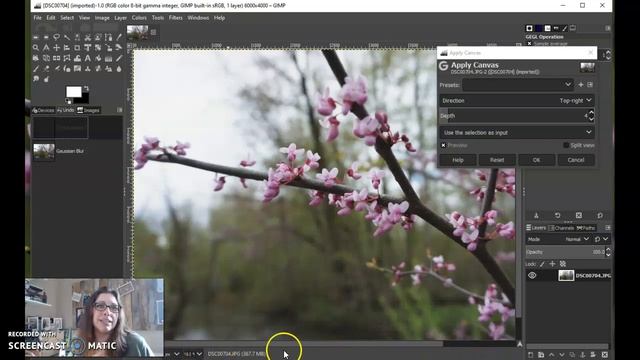Select the Zoom magnifier tool
The image size is (640, 360).
tap(36, 48)
